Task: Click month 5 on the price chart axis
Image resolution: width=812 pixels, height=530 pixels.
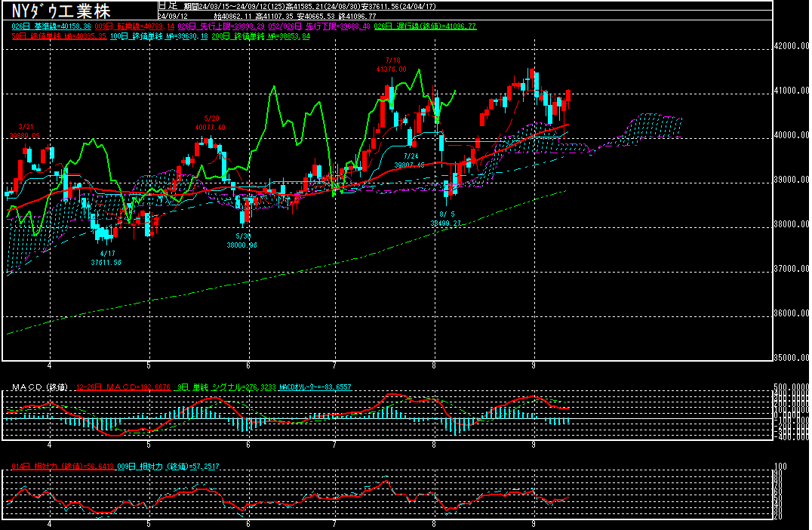Action: pos(149,365)
